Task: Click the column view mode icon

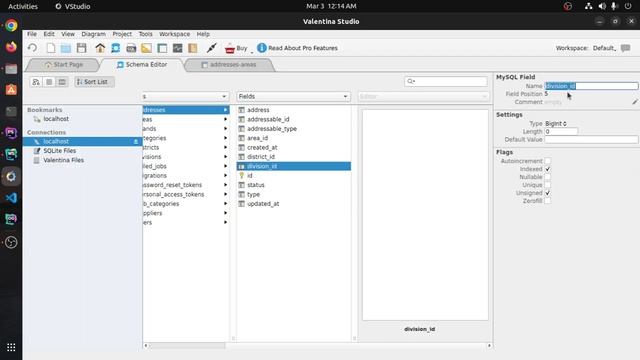Action: click(x=62, y=82)
